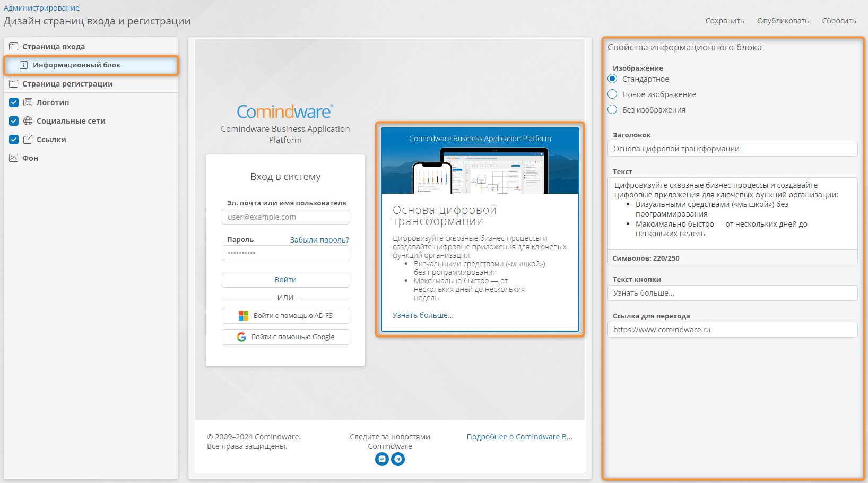Click the Забыли пароль? link
Viewport: 868px width, 483px height.
point(319,240)
